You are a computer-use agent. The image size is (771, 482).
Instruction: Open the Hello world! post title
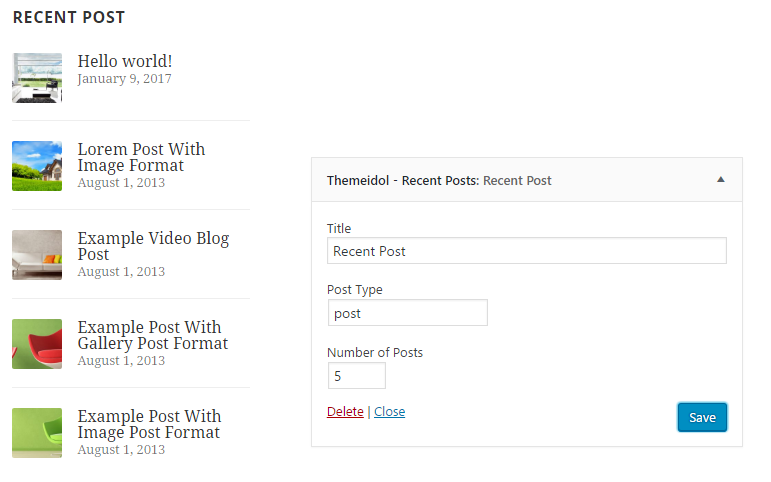(x=125, y=61)
